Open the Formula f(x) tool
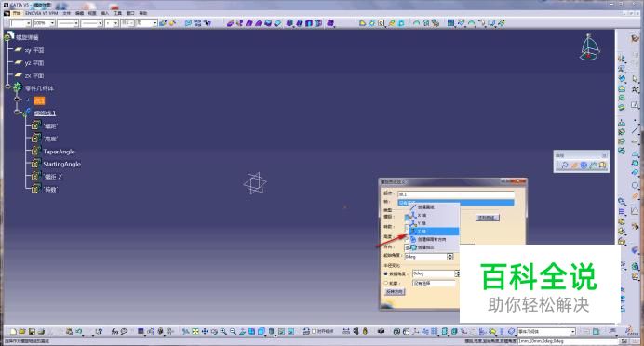The height and width of the screenshot is (346, 644). 115,331
